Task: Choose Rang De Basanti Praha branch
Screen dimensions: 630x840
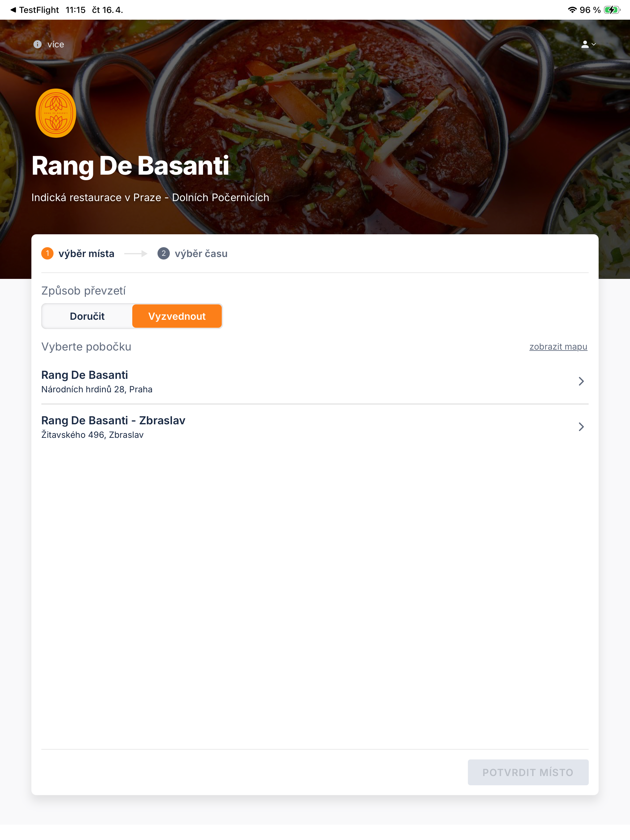Action: (315, 381)
